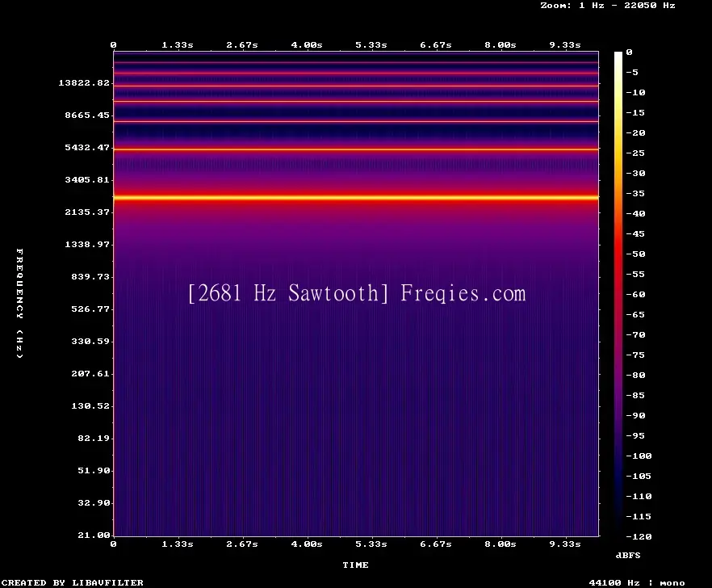712x588 pixels.
Task: Click the 2135.37 frequency axis label
Action: 87,212
